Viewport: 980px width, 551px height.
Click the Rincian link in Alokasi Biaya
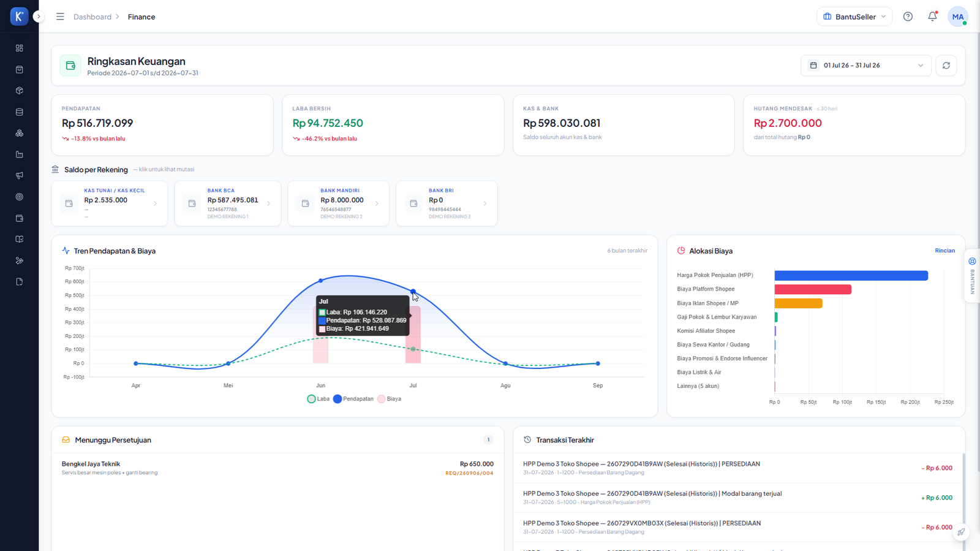click(944, 251)
